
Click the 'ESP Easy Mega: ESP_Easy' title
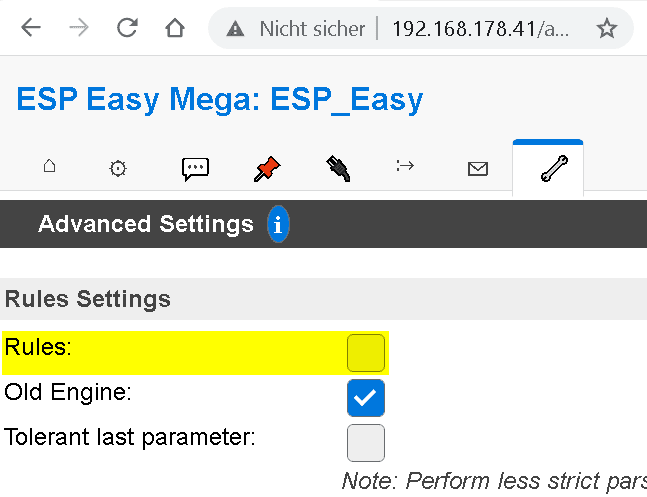220,99
